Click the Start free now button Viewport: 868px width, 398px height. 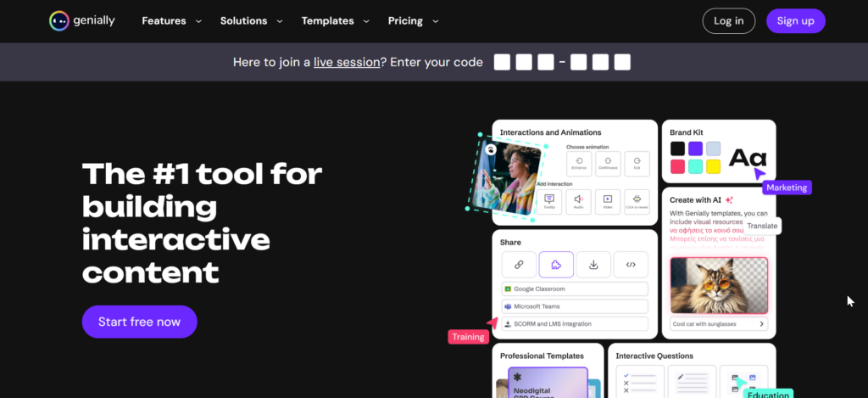[x=139, y=322]
